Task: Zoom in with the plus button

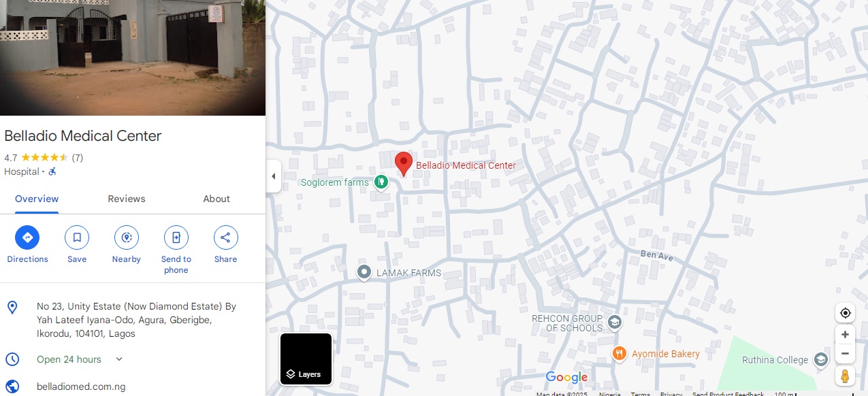Action: [x=845, y=335]
